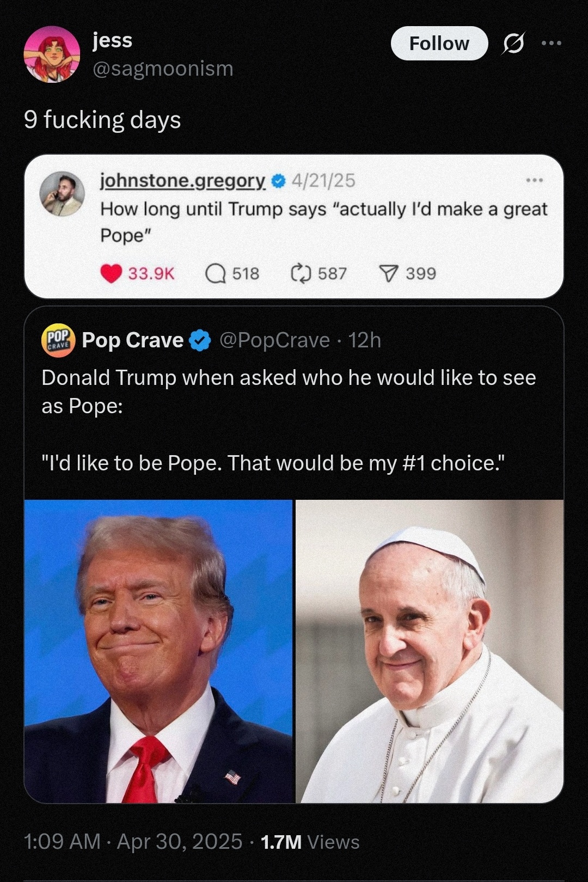
Task: Repost using the 587 repost icon
Action: pyautogui.click(x=301, y=273)
